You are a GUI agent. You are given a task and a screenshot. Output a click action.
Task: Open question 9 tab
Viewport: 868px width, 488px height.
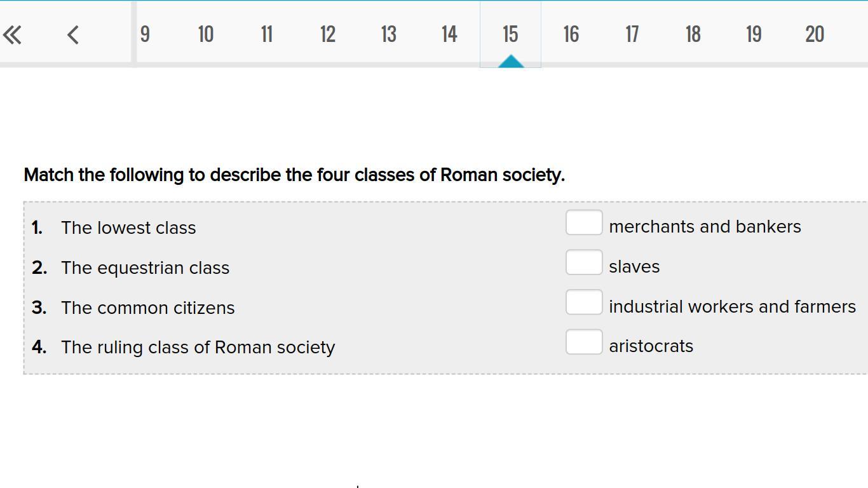pyautogui.click(x=145, y=34)
